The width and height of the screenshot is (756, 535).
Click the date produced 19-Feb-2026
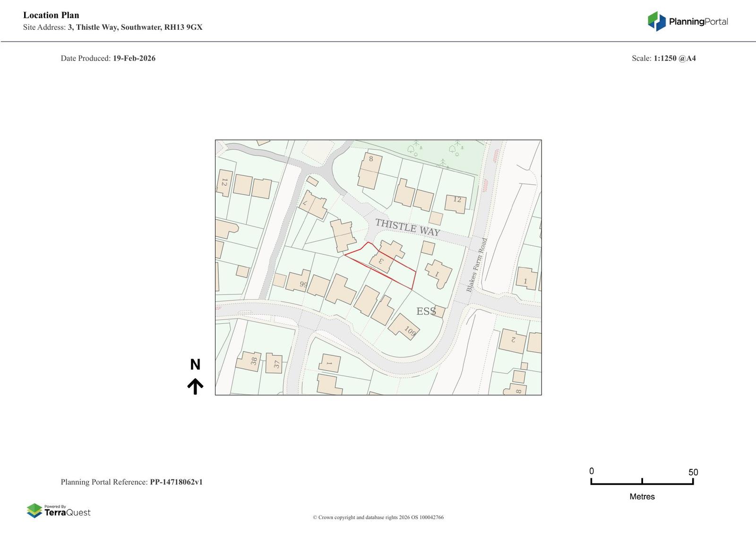pyautogui.click(x=134, y=59)
